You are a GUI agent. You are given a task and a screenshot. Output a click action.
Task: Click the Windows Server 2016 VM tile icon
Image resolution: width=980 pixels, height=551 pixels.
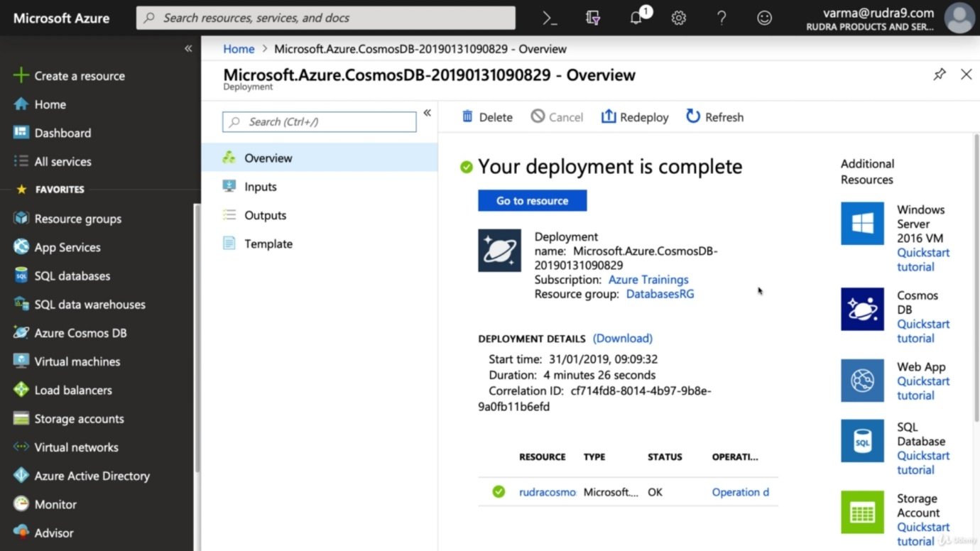click(x=862, y=224)
